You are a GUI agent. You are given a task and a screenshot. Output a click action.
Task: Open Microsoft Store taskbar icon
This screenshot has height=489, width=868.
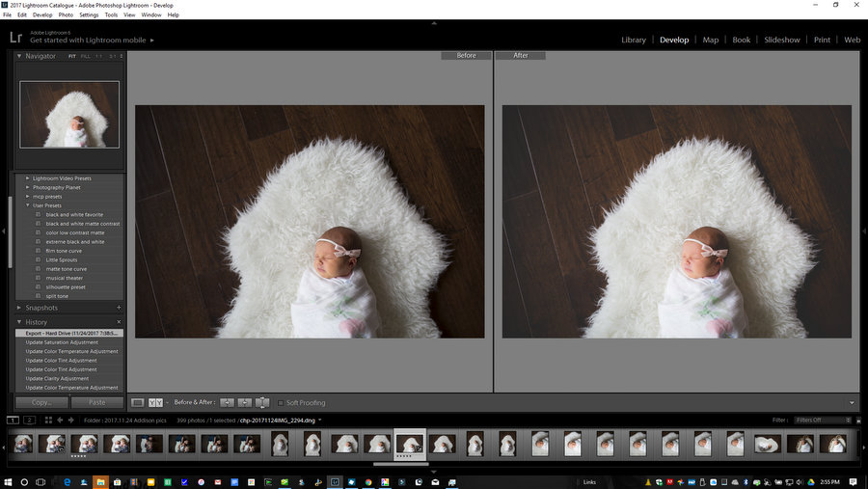[x=117, y=482]
